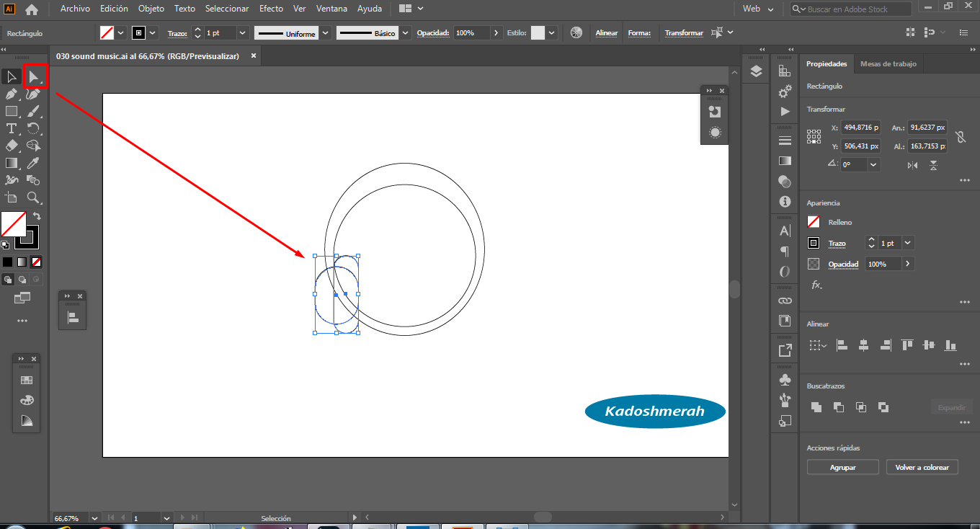The image size is (980, 529).
Task: Select the Selection tool (black arrow)
Action: pyautogui.click(x=12, y=76)
